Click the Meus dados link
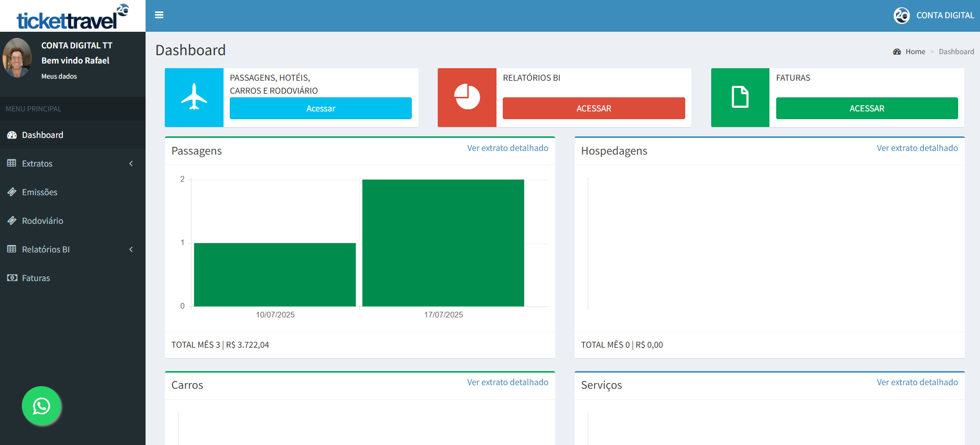Screen dimensions: 980x445 pos(59,76)
